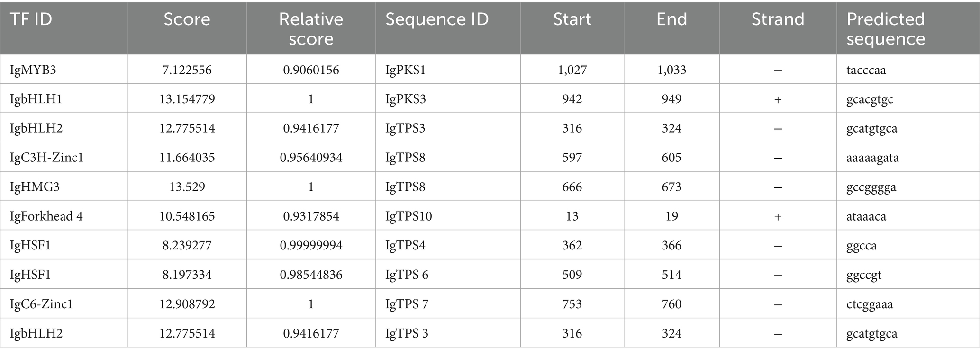Select predicted sequence ggccgt

click(x=863, y=275)
